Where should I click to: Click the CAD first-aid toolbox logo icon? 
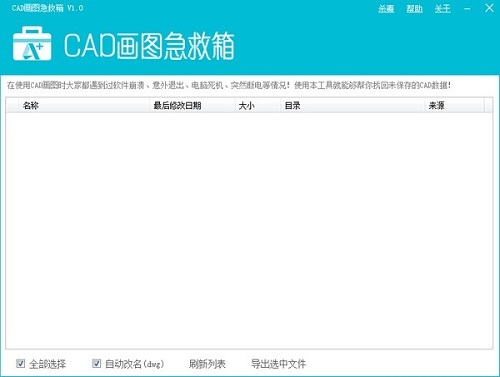32,44
